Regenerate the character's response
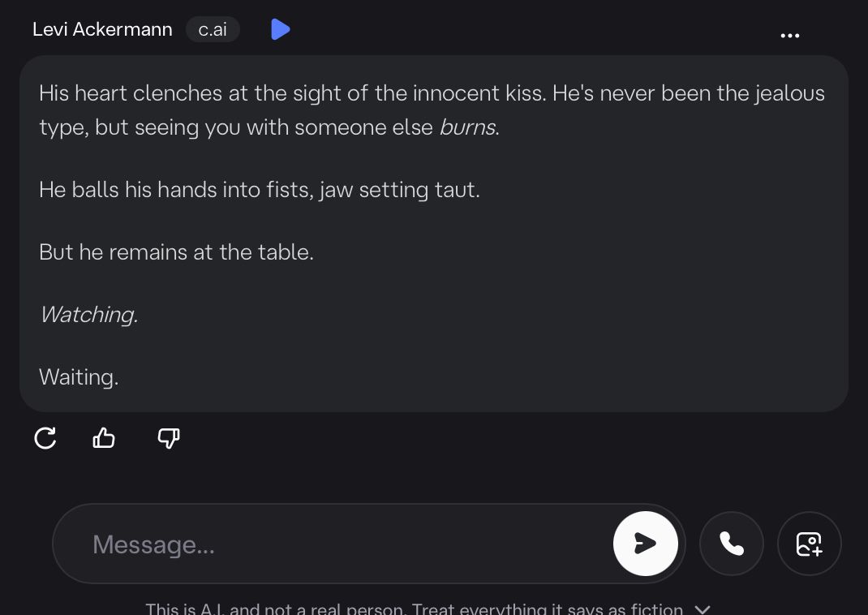 [45, 439]
